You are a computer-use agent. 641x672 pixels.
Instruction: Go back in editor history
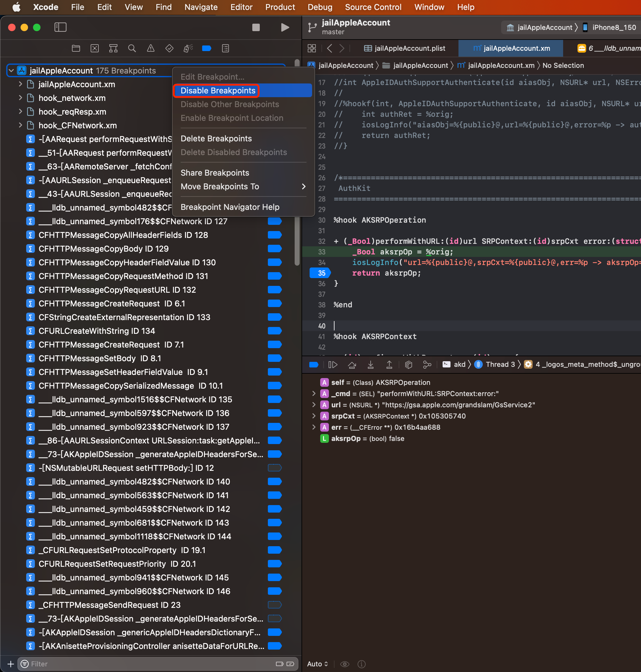pos(330,49)
